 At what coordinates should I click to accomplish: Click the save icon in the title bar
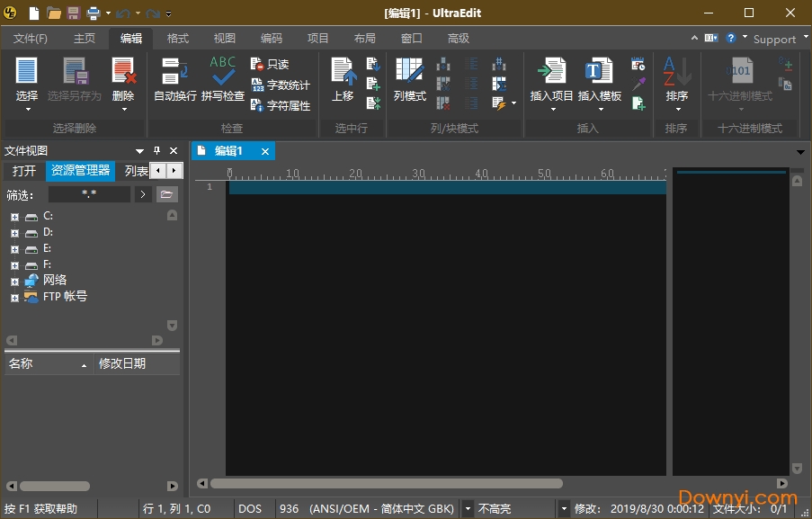[74, 13]
